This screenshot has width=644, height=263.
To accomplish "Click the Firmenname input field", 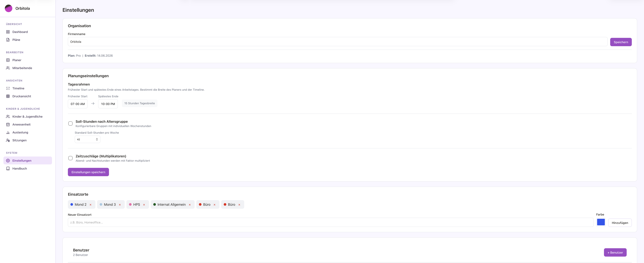I will click(338, 42).
